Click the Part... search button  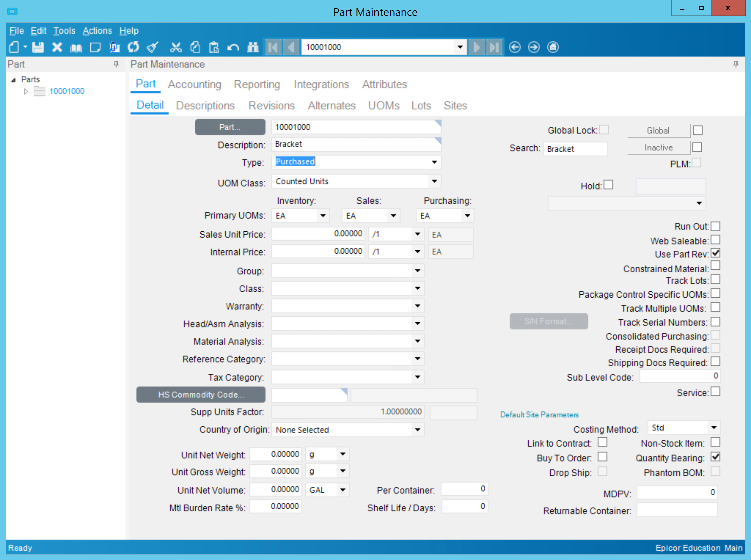pyautogui.click(x=230, y=127)
